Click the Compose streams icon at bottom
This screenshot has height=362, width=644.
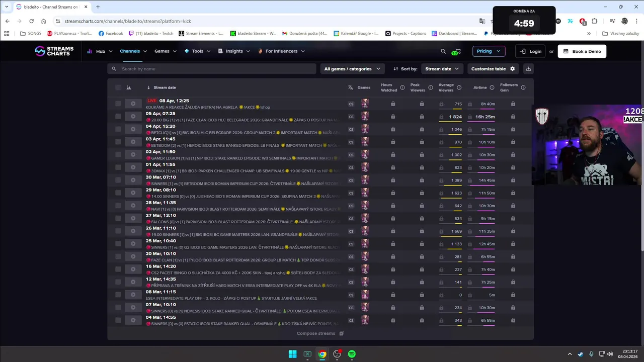click(342, 333)
